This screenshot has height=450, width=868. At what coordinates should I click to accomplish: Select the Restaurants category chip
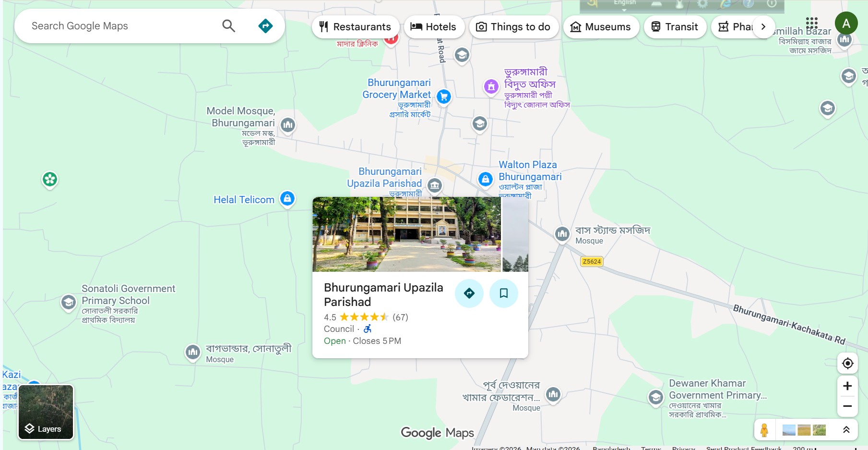coord(356,27)
